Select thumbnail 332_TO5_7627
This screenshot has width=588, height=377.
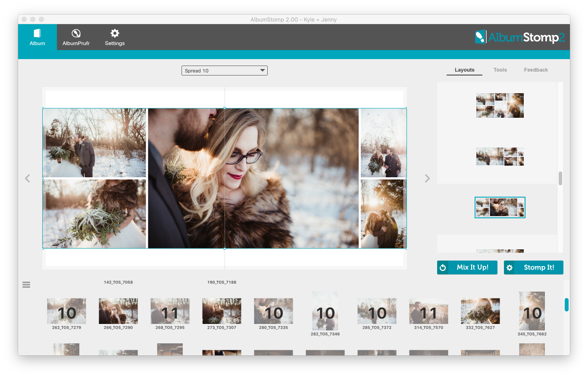pyautogui.click(x=480, y=311)
